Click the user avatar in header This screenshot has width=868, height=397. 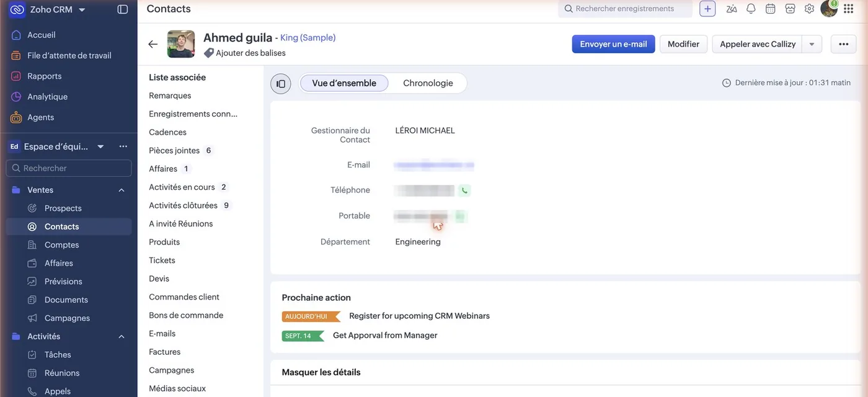point(829,9)
